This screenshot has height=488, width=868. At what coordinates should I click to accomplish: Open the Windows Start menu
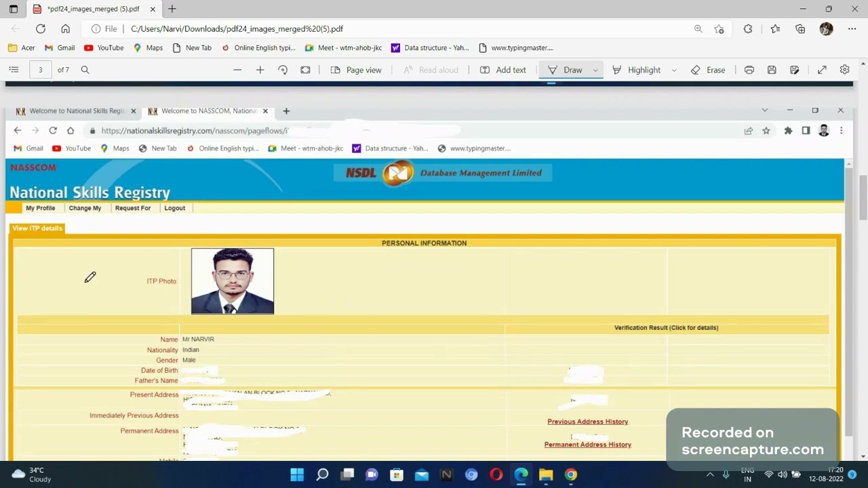pyautogui.click(x=297, y=474)
